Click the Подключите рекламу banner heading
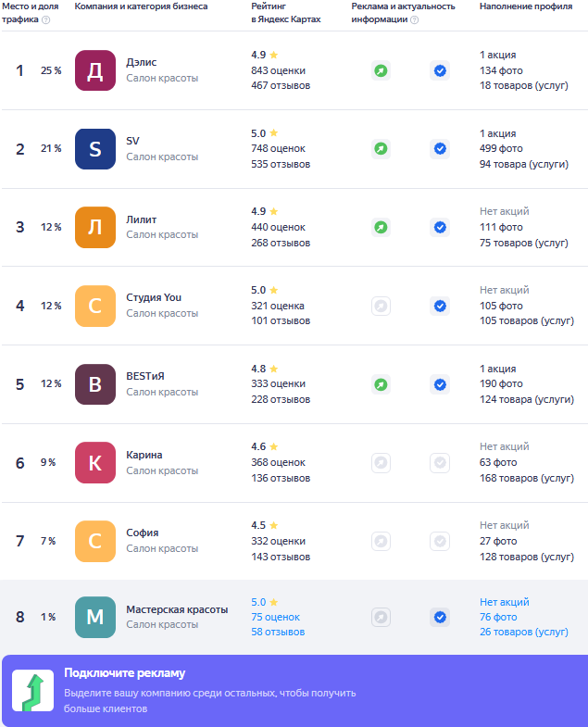The height and width of the screenshot is (727, 588). [x=124, y=672]
